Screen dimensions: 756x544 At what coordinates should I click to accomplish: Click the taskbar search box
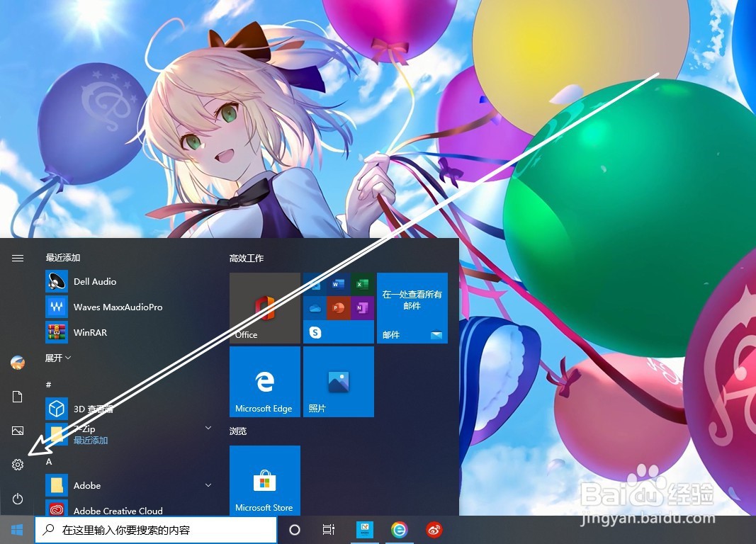(156, 530)
